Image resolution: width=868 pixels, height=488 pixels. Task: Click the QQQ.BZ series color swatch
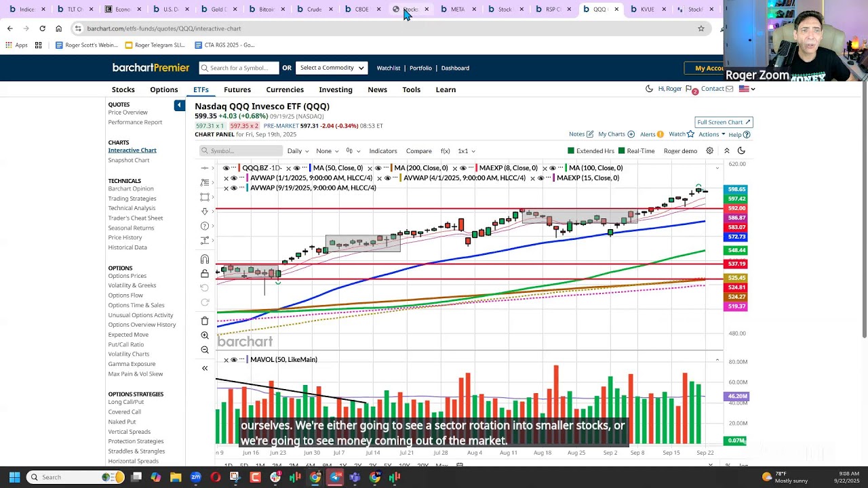tap(239, 168)
